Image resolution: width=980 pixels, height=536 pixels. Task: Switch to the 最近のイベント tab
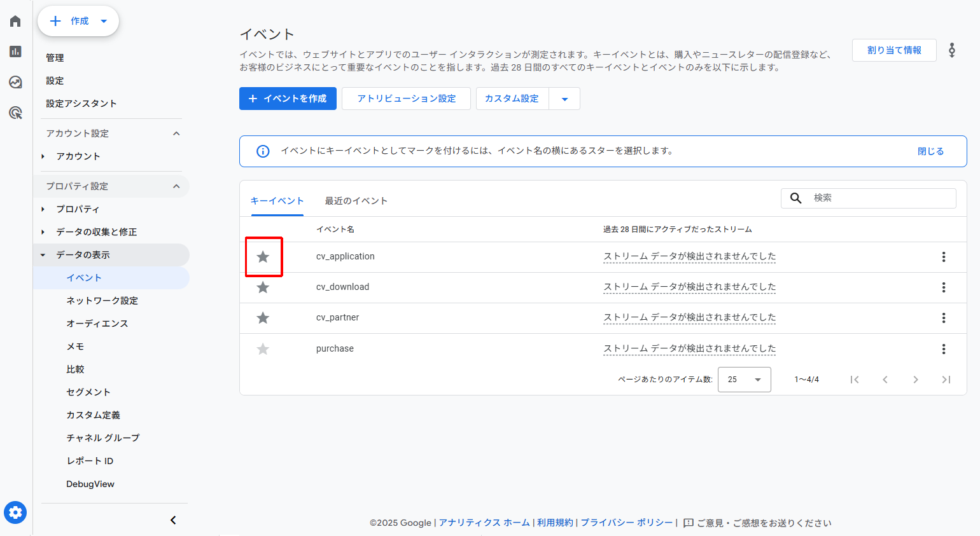(356, 200)
